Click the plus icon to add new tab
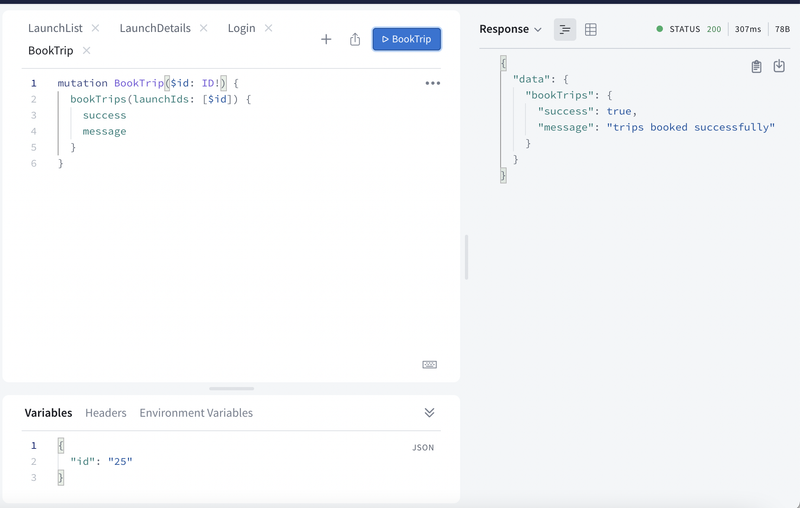This screenshot has height=508, width=800. click(326, 39)
